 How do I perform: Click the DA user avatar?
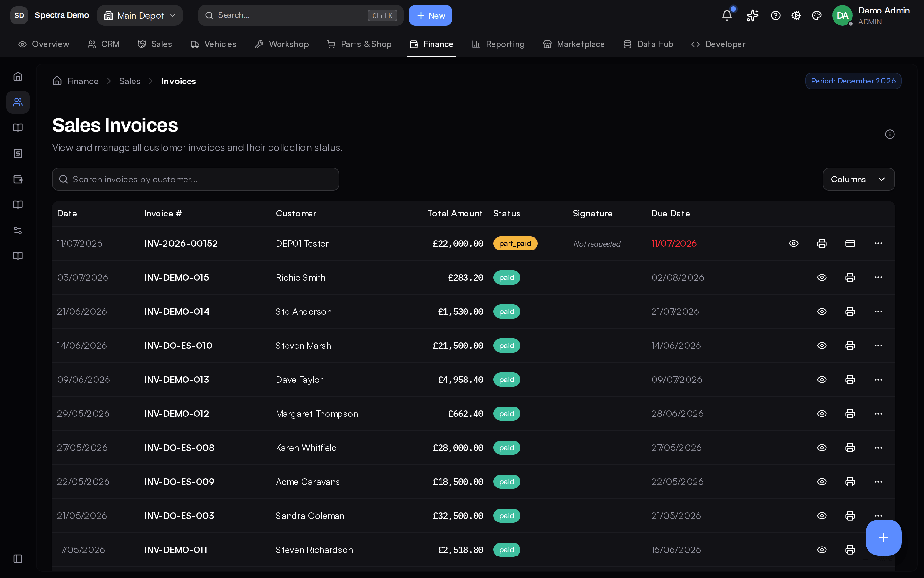pyautogui.click(x=842, y=15)
